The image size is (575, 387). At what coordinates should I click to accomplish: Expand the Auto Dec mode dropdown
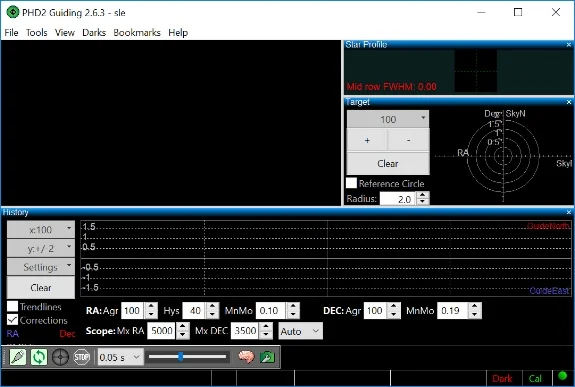tap(300, 331)
